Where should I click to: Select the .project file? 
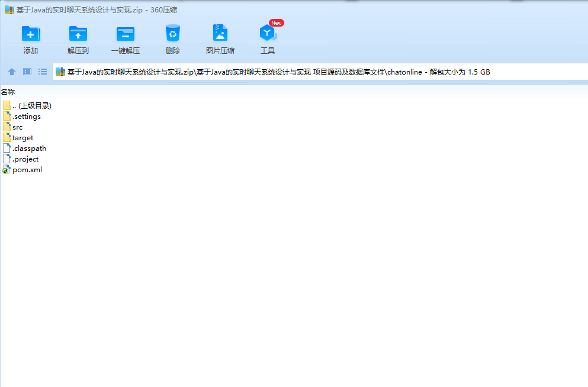point(21,159)
